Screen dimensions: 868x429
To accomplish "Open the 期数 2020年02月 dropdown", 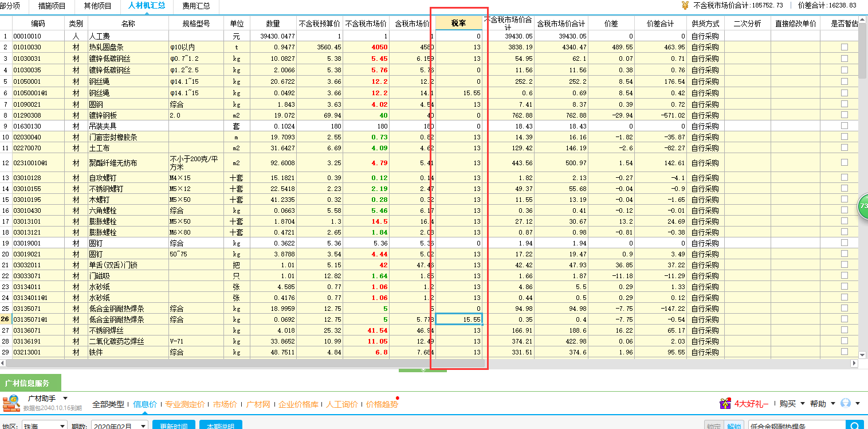I will [x=119, y=426].
